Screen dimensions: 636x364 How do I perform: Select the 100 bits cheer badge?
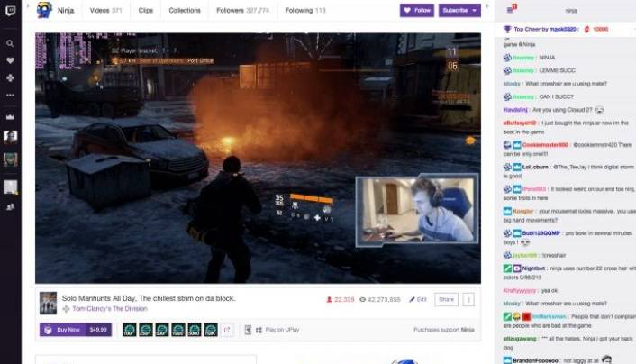point(130,330)
